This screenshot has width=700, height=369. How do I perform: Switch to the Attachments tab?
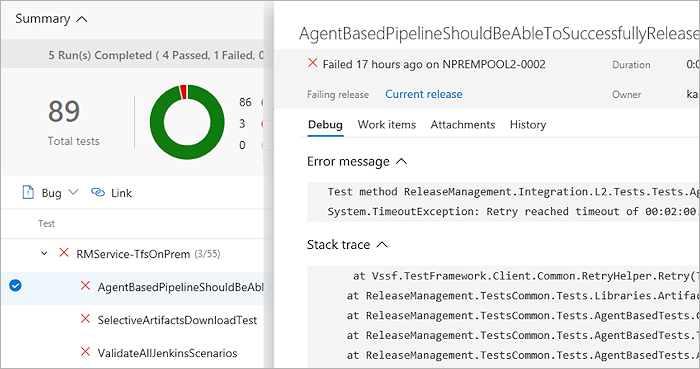(x=463, y=124)
